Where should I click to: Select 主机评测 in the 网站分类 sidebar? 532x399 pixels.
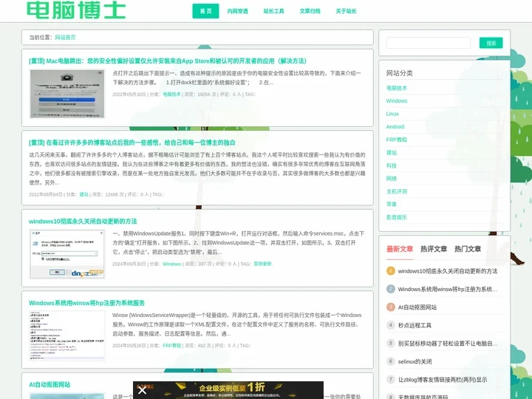(397, 191)
